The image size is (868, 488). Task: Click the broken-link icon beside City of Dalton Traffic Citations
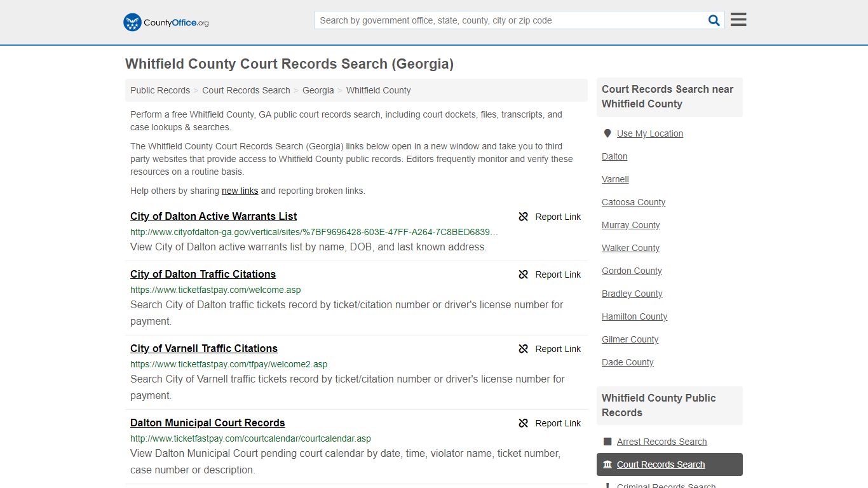tap(524, 274)
